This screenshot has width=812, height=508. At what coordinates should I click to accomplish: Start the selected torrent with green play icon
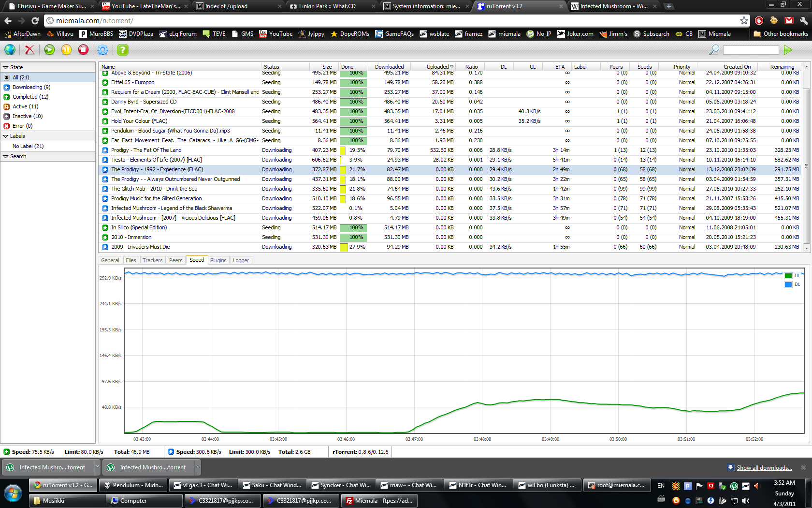coord(49,49)
